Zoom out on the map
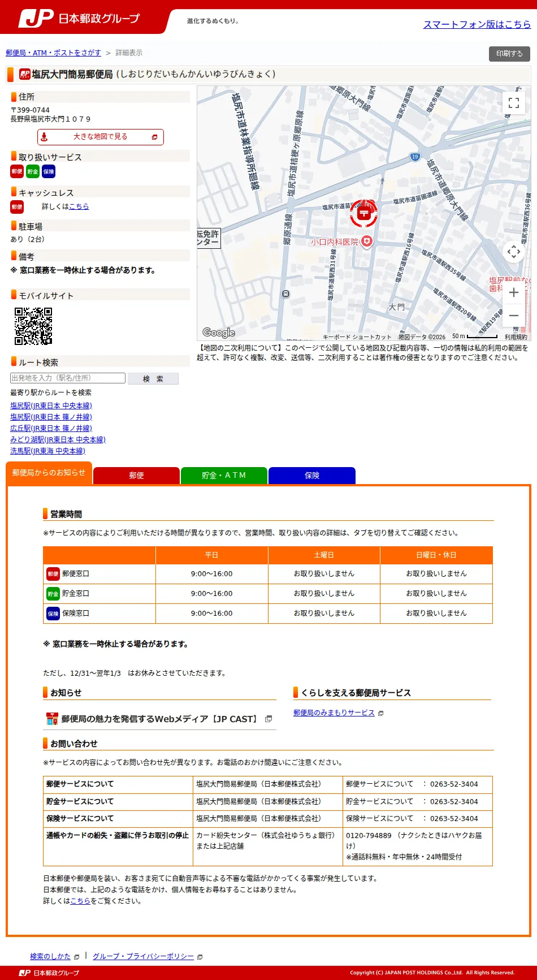 coord(513,316)
